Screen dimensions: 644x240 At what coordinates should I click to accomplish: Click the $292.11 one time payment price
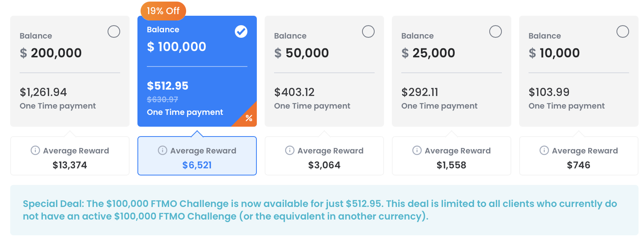point(420,92)
